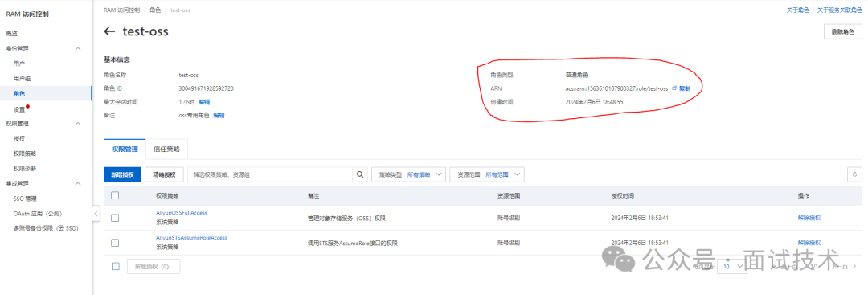Click the 精确授权 button
Screen dimensions: 868x295
pos(164,174)
